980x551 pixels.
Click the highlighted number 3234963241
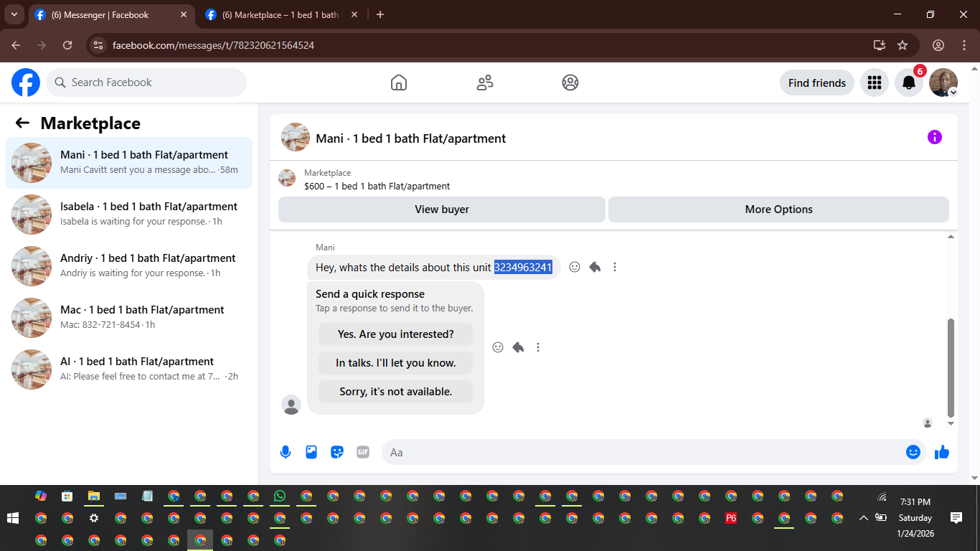click(x=523, y=268)
